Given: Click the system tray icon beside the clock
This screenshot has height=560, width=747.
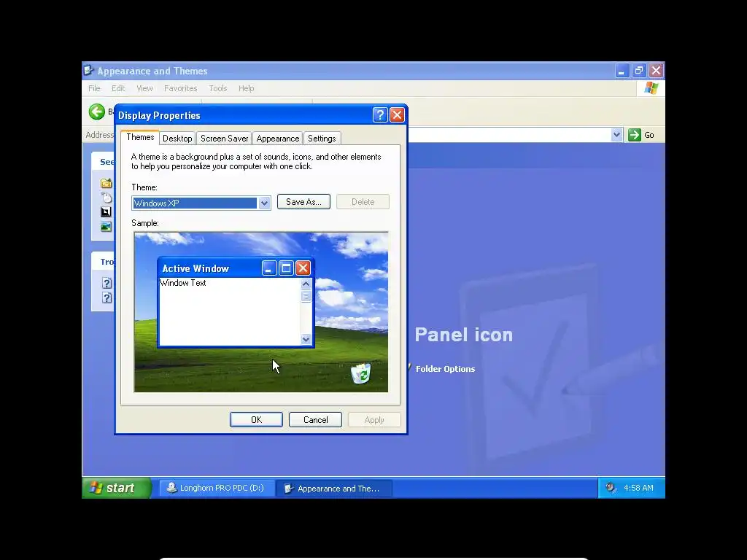Looking at the screenshot, I should point(611,488).
